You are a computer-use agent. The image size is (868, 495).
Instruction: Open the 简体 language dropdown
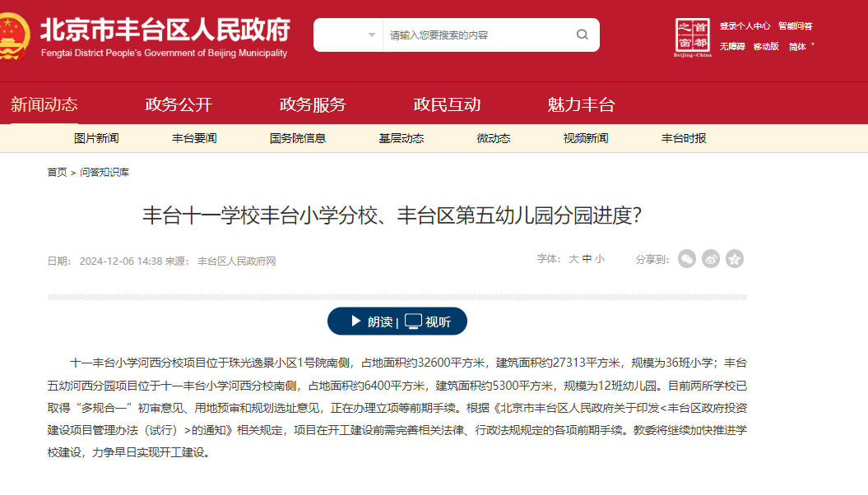[x=801, y=47]
